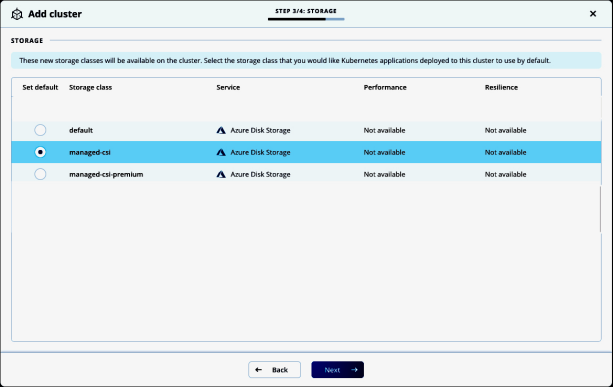
Task: Click the left arrow icon on Back
Action: (x=258, y=370)
